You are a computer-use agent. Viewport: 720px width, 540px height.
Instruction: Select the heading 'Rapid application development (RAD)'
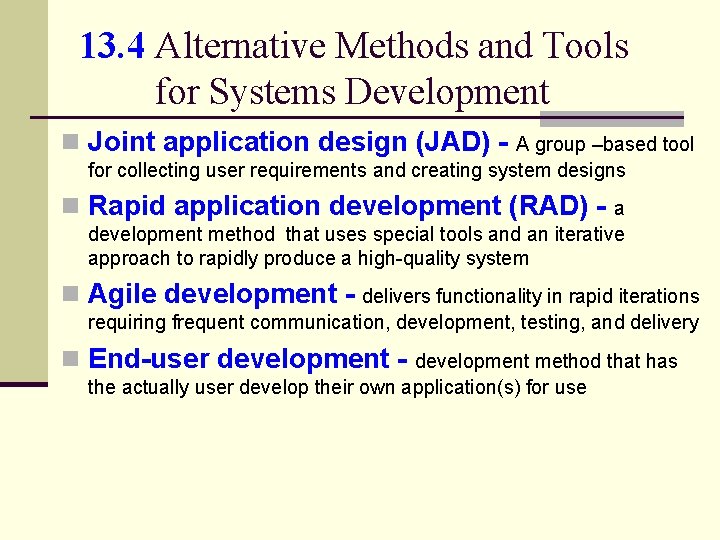point(338,206)
